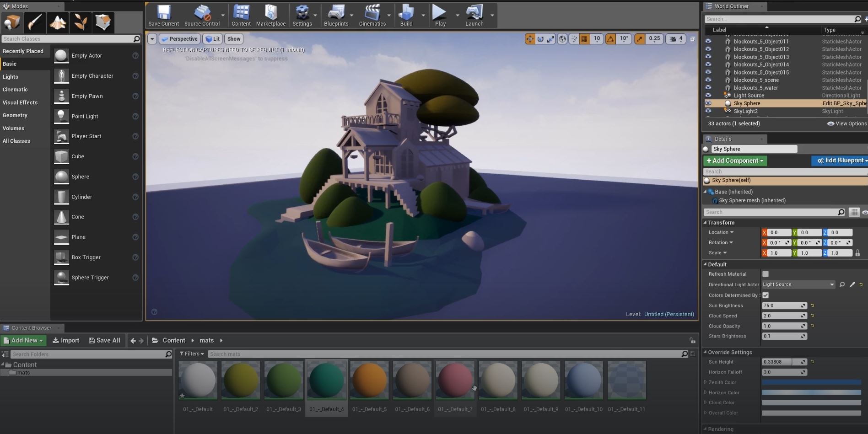Toggle grid snapping in viewport

tap(584, 39)
